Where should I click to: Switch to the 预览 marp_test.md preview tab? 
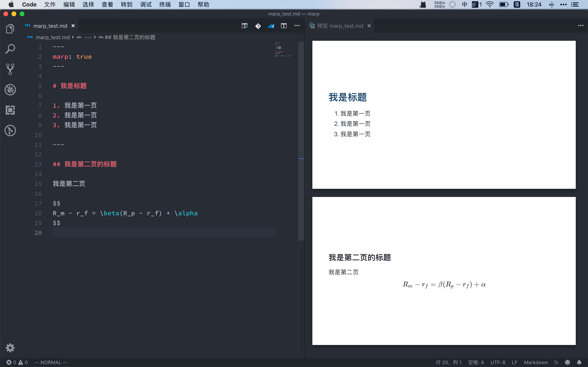340,26
